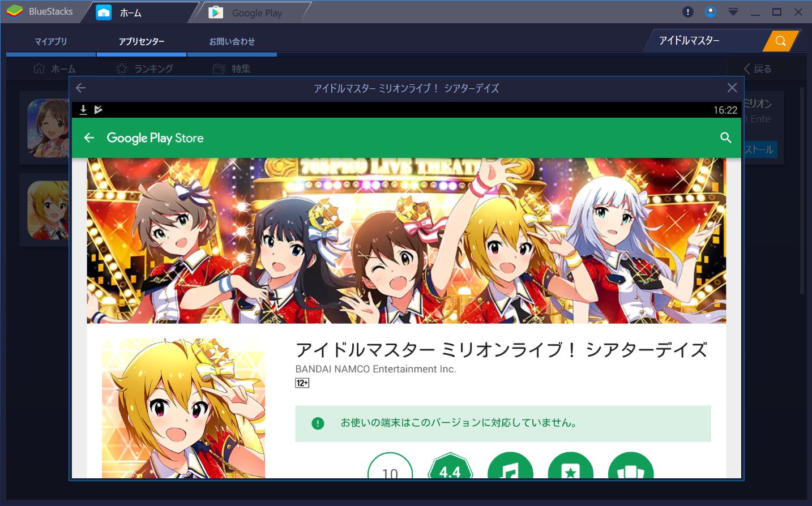
Task: Click the green exclamation warning icon
Action: 318,423
